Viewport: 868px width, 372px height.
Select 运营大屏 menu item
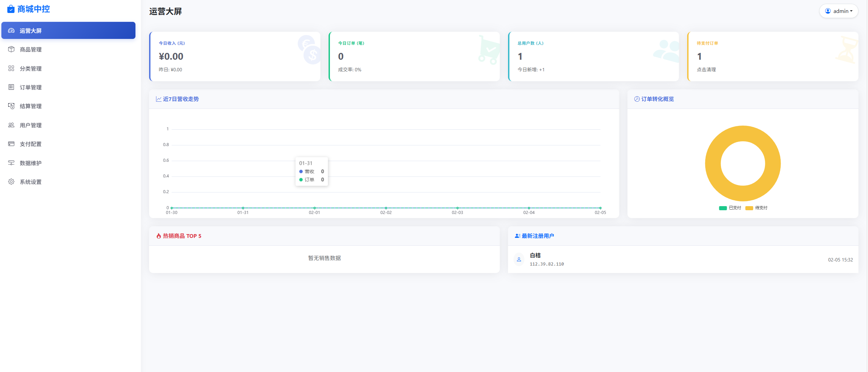coord(68,31)
